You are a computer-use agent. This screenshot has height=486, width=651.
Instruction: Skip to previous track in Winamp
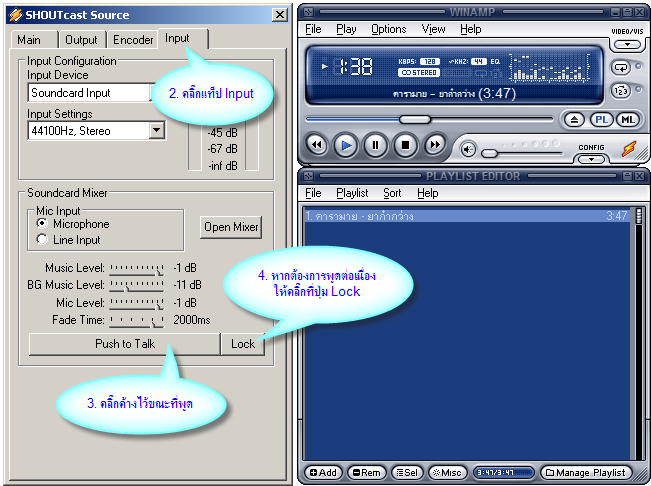coord(316,145)
